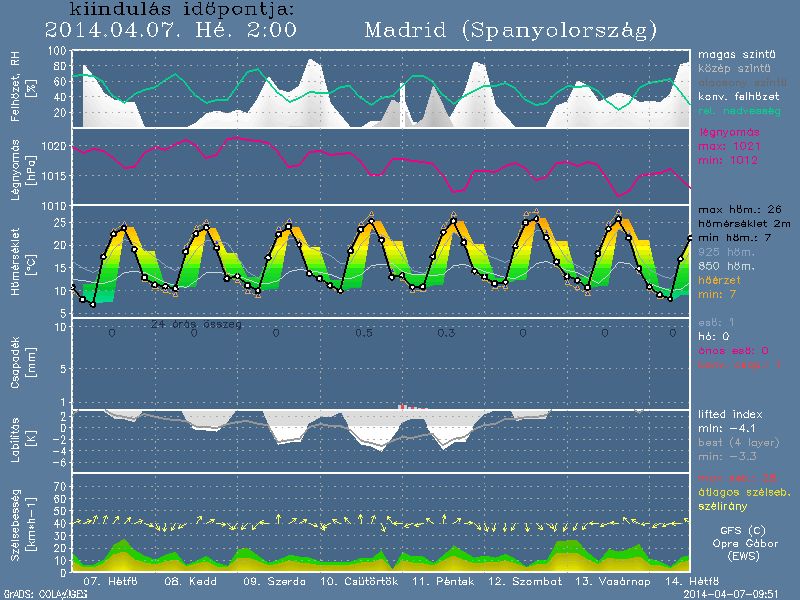Click the 'max hőm.: 26' legend text
This screenshot has width=800, height=600.
740,209
